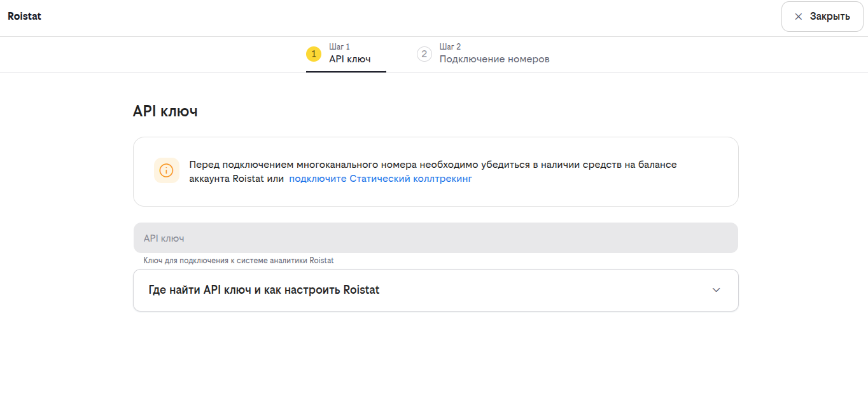This screenshot has width=868, height=419.
Task: Click the chevron arrow of Roistat help accordion
Action: coord(716,290)
